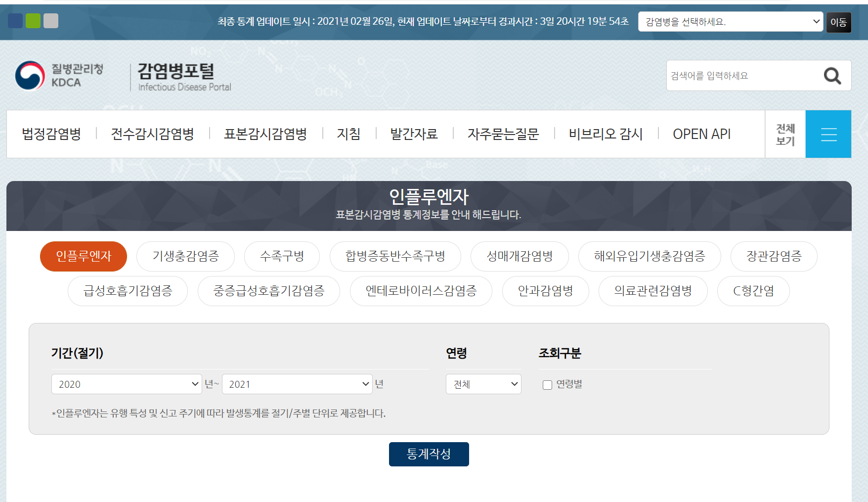Open the 감염병을 선택하세요 dropdown
The height and width of the screenshot is (502, 868).
click(x=730, y=22)
